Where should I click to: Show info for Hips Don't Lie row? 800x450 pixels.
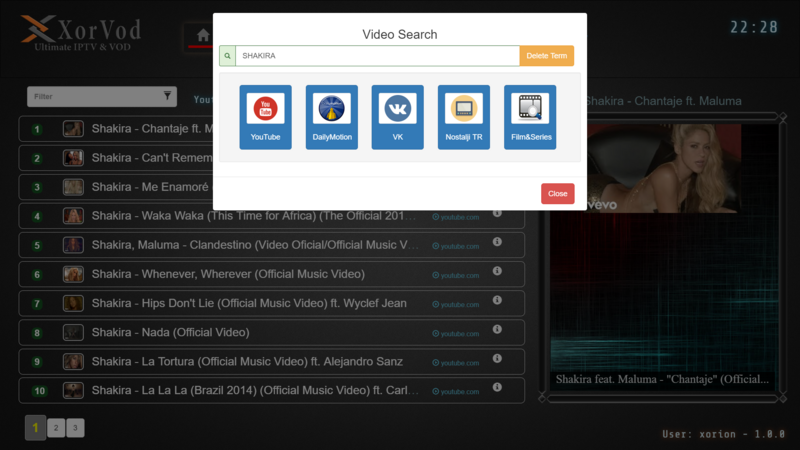pyautogui.click(x=497, y=300)
